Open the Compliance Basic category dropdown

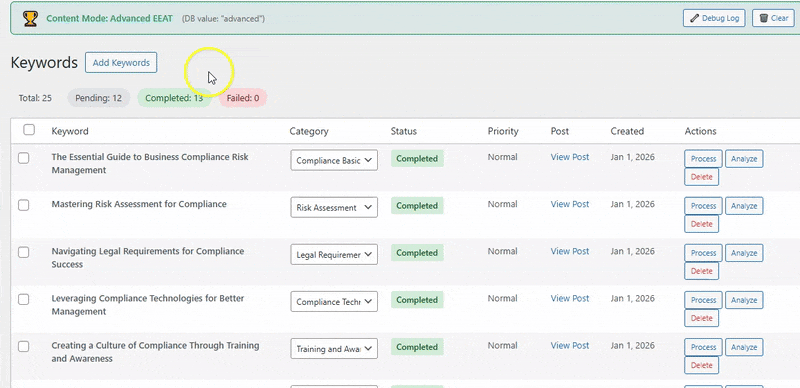[334, 160]
